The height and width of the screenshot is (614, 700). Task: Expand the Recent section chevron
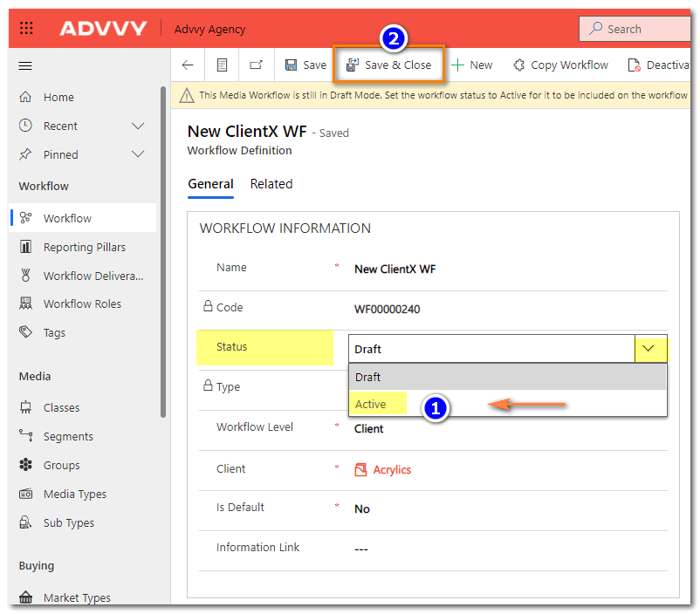[137, 126]
